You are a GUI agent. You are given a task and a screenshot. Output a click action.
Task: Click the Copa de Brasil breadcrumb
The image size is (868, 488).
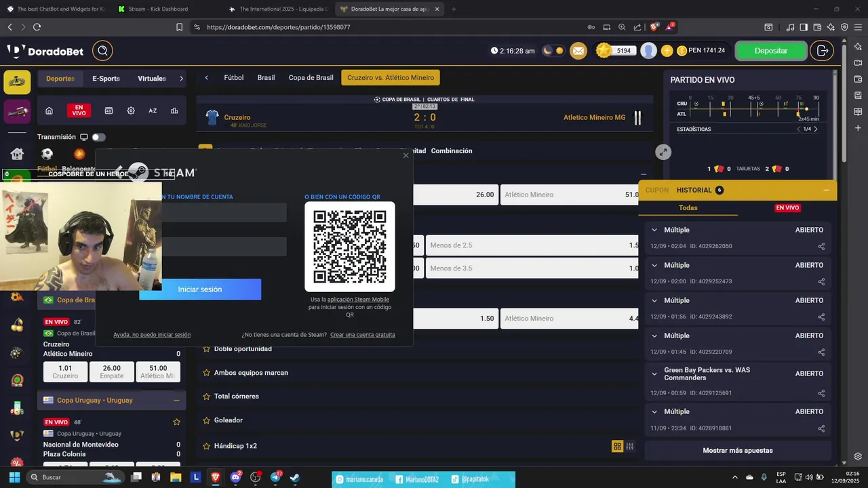tap(311, 78)
